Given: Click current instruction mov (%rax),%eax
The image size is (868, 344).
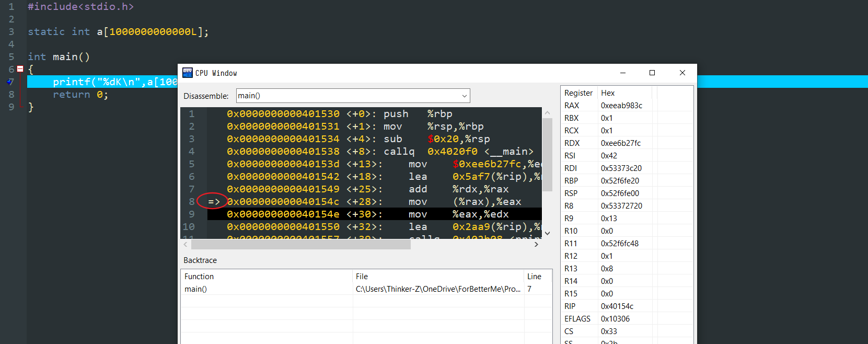Looking at the screenshot, I should click(374, 201).
